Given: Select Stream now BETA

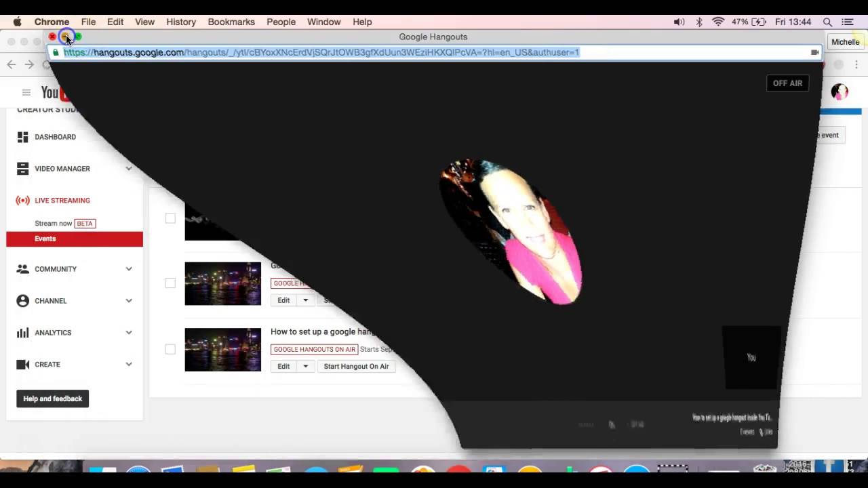Looking at the screenshot, I should [64, 224].
